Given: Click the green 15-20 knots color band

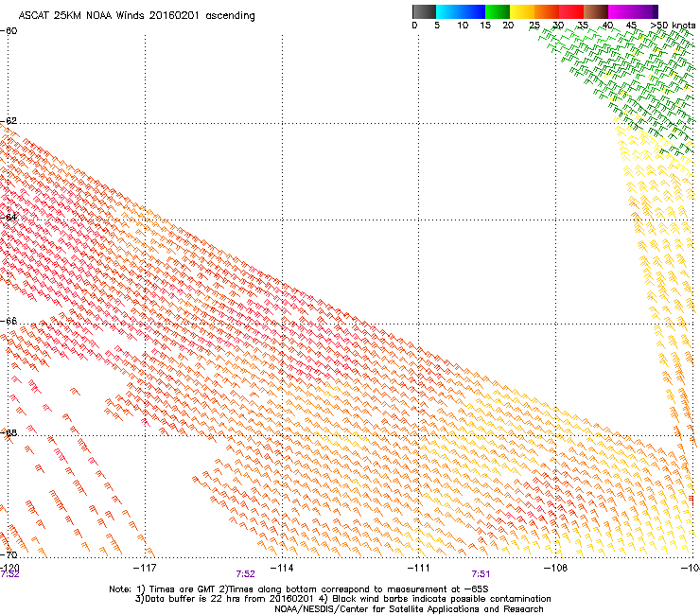Looking at the screenshot, I should 498,11.
